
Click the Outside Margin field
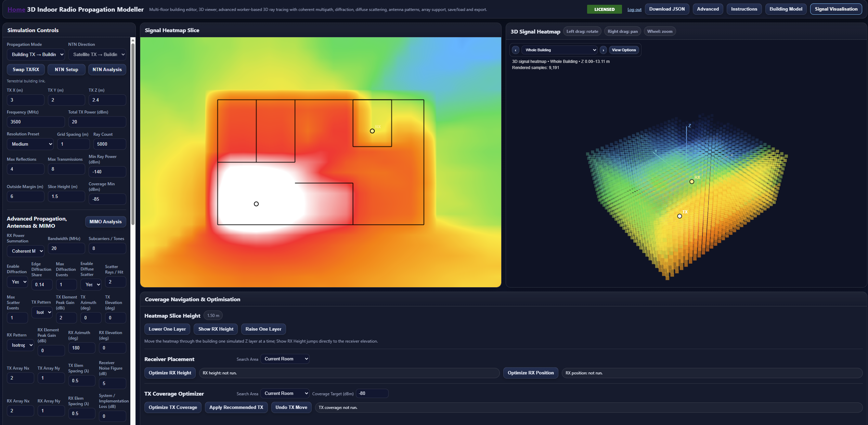tap(25, 196)
